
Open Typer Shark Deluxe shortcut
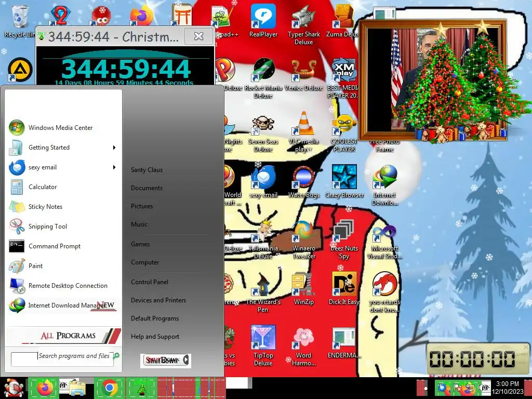click(x=303, y=25)
